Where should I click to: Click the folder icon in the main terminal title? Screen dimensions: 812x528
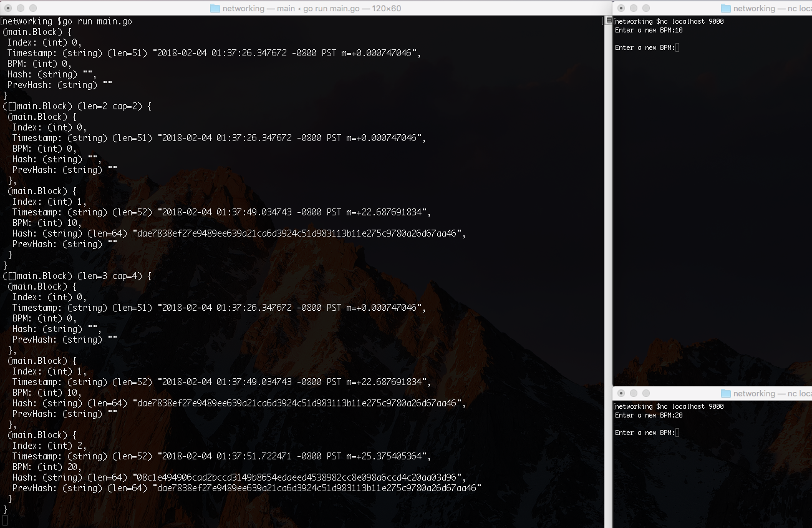216,8
